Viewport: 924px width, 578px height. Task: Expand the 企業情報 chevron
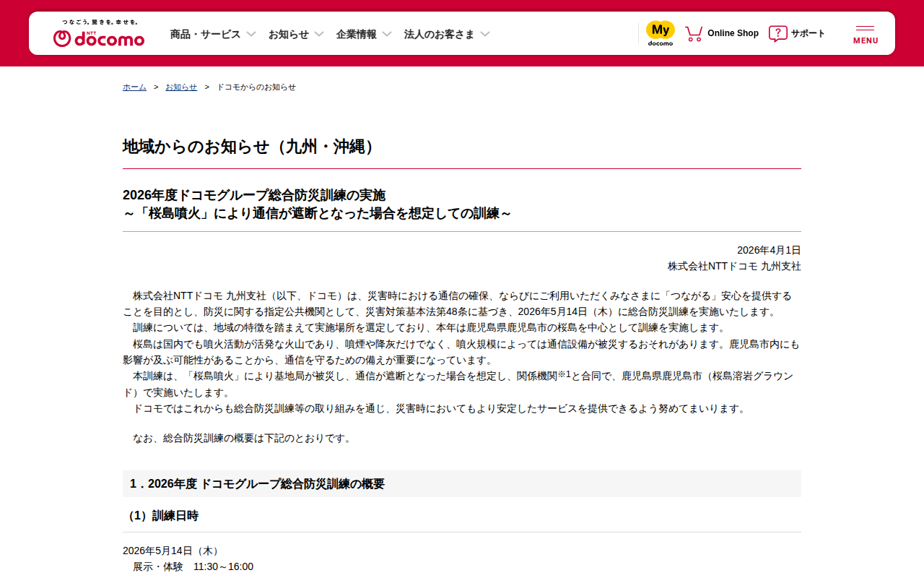[387, 34]
